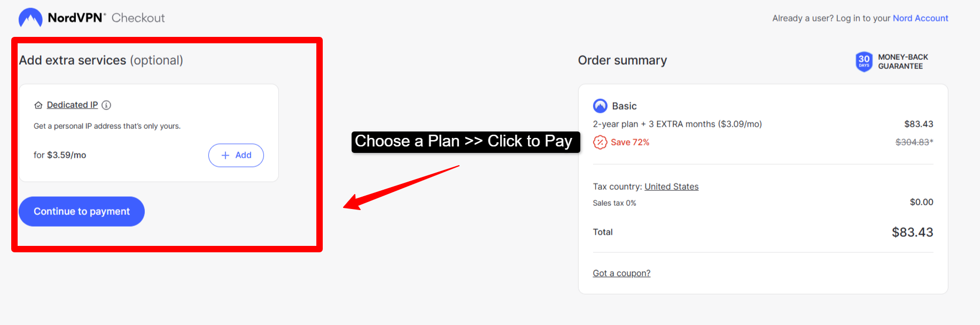
Task: Click the plus icon in Add button
Action: (225, 155)
